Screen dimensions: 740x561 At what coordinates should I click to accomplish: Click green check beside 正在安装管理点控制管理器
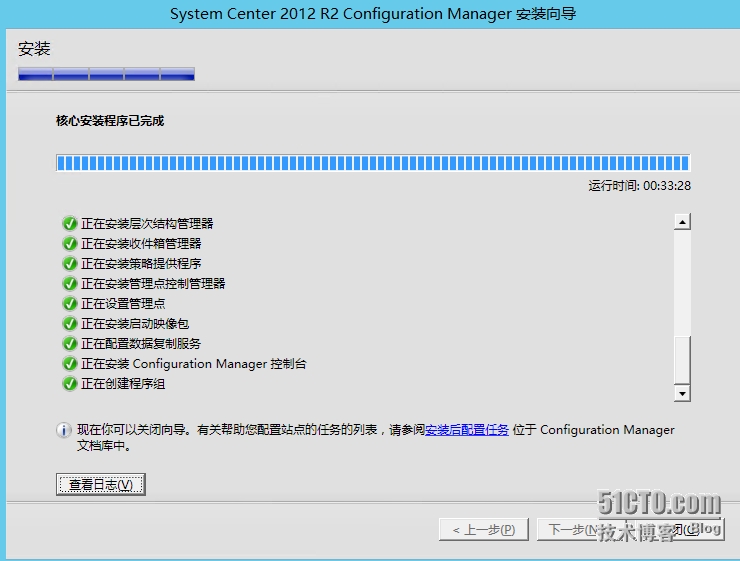pyautogui.click(x=70, y=284)
